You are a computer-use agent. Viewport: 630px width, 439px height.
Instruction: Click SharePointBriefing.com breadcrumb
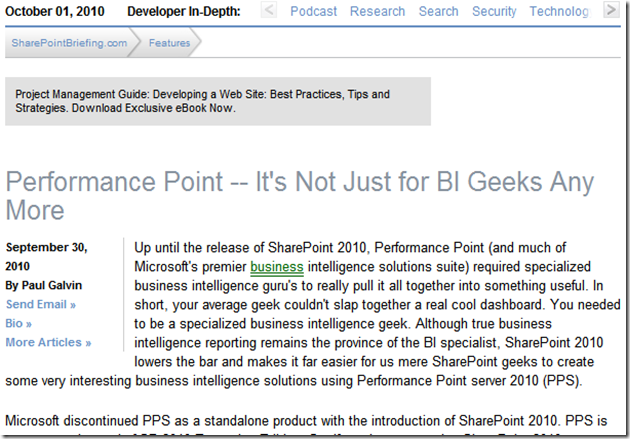pos(69,43)
